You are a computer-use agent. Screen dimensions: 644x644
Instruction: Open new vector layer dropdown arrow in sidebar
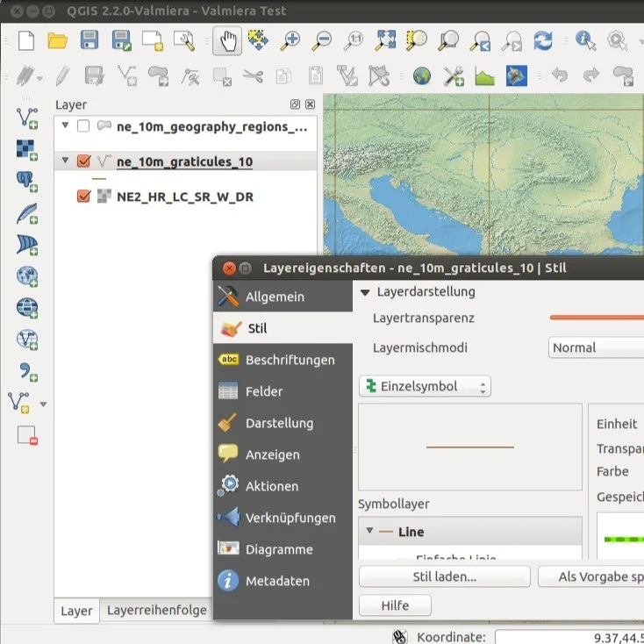43,404
